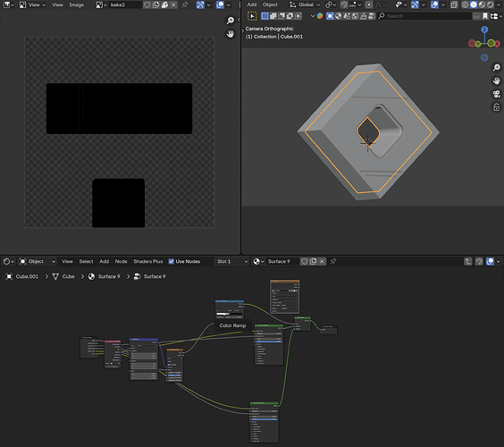Open the Object shader type dropdown
This screenshot has width=504, height=447.
[38, 261]
